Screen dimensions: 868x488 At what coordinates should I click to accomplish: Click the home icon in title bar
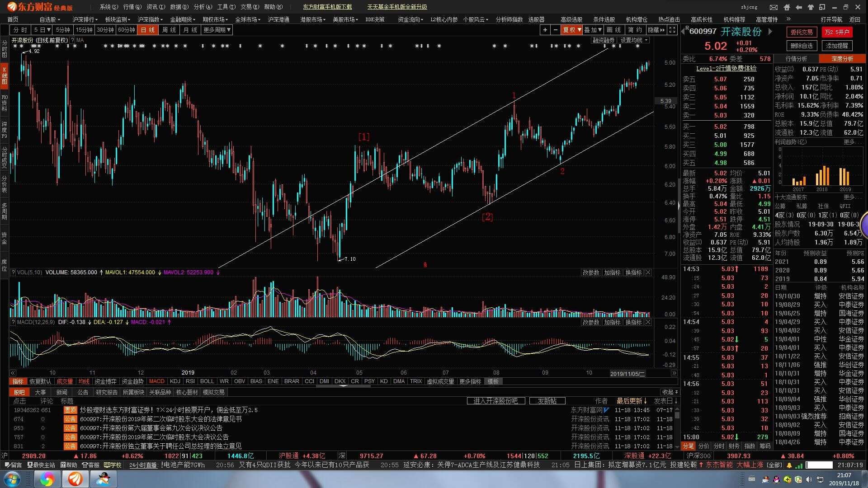[787, 7]
